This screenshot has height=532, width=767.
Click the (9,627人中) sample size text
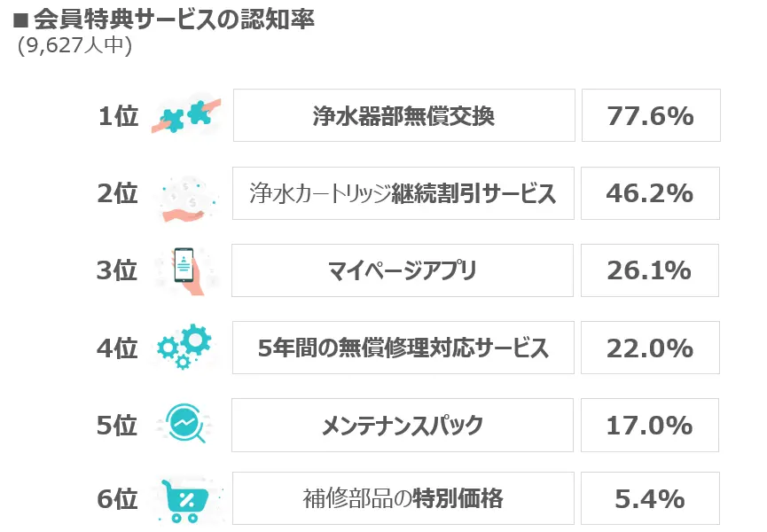pos(74,45)
